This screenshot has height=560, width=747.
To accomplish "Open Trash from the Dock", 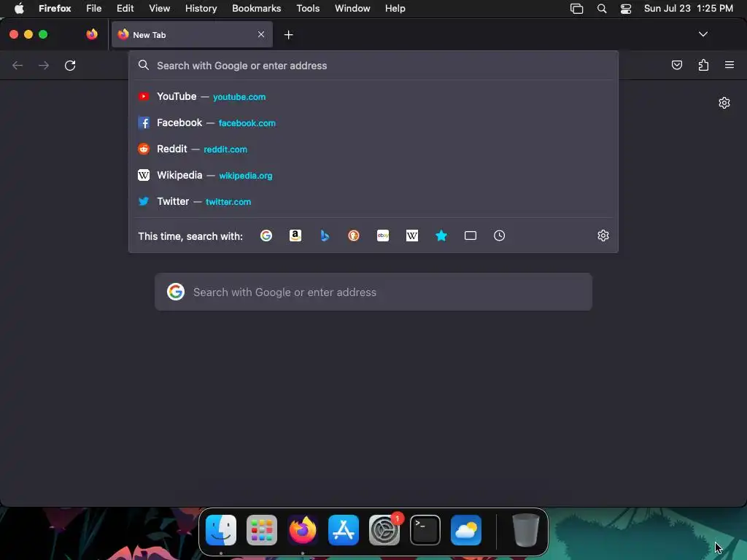I will (x=525, y=530).
